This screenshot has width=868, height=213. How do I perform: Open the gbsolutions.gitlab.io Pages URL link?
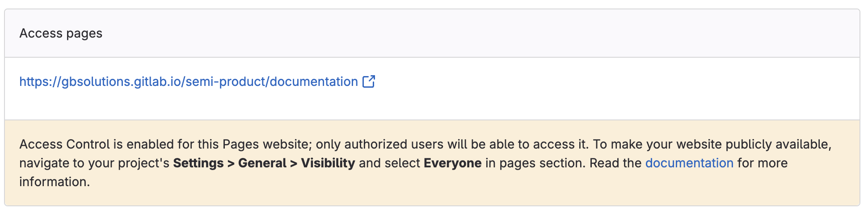click(188, 82)
